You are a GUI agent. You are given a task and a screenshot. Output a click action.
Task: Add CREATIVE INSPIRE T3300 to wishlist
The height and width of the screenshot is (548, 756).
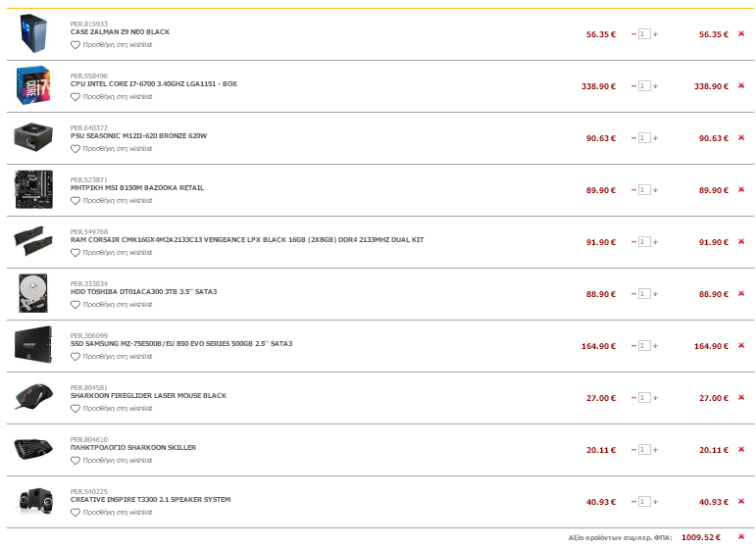112,513
